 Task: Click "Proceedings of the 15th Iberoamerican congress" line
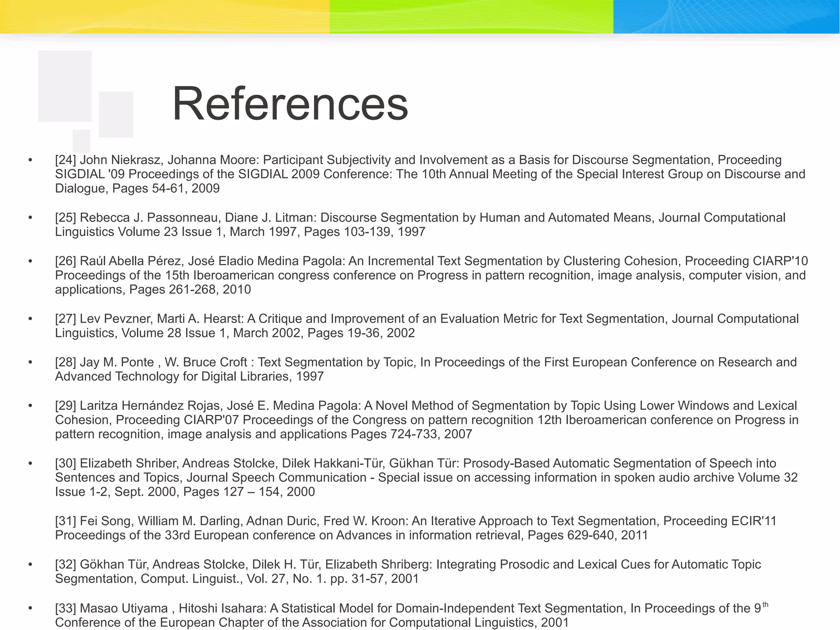[x=431, y=275]
